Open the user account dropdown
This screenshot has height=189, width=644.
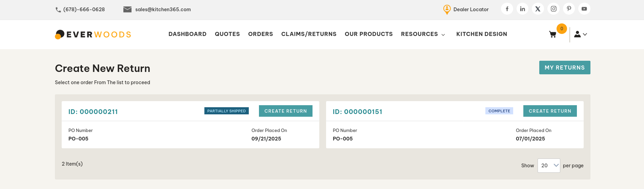580,34
